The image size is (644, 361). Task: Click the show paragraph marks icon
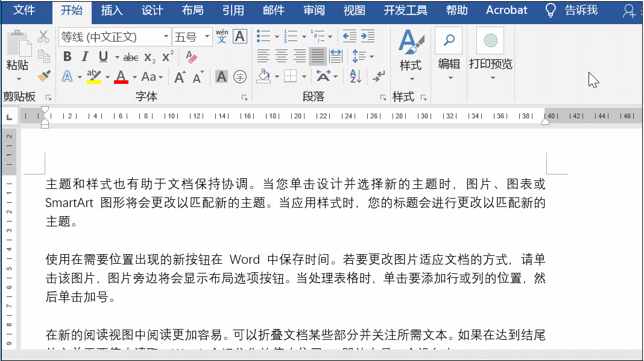379,76
